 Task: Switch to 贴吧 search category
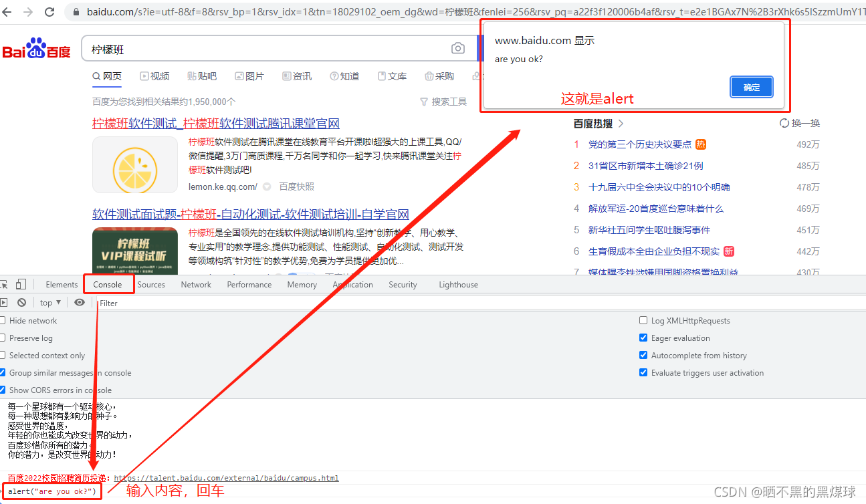click(202, 76)
